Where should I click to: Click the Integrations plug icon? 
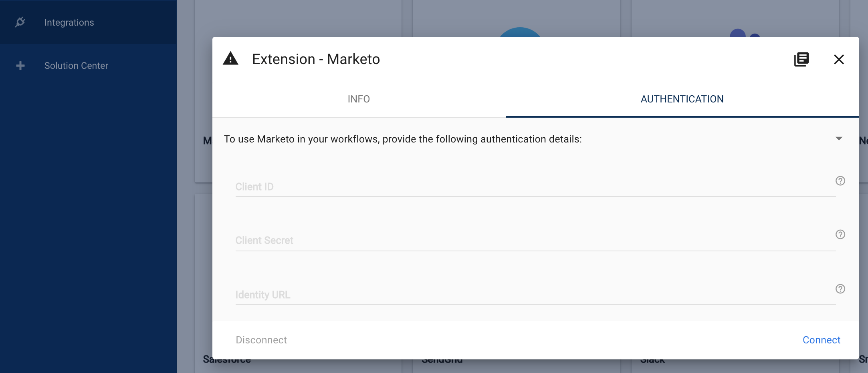click(x=20, y=22)
